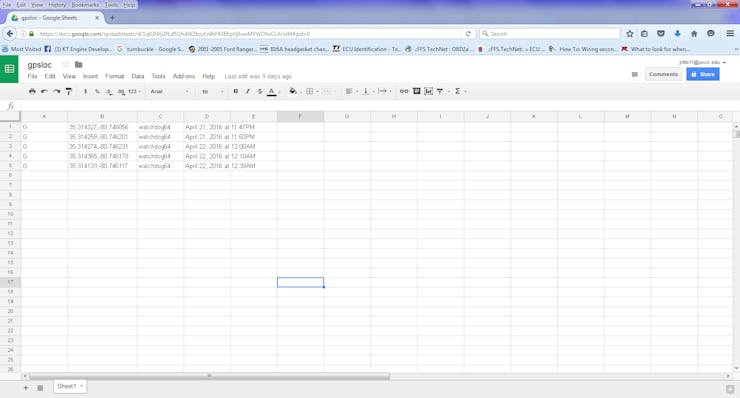
Task: Open the Add-ons menu
Action: (184, 76)
